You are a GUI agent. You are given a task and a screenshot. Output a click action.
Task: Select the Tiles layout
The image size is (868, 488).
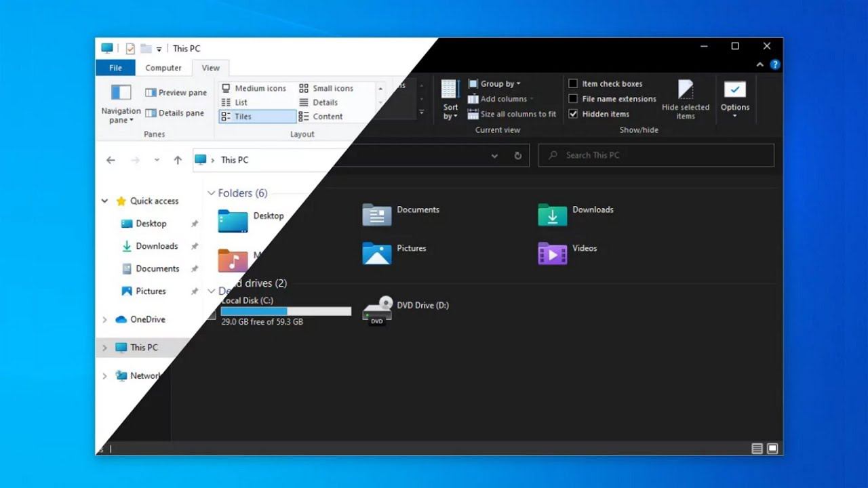pos(258,117)
